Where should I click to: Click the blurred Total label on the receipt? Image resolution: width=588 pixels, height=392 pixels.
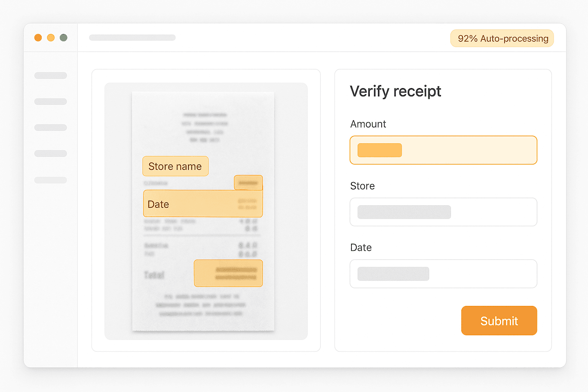(154, 275)
